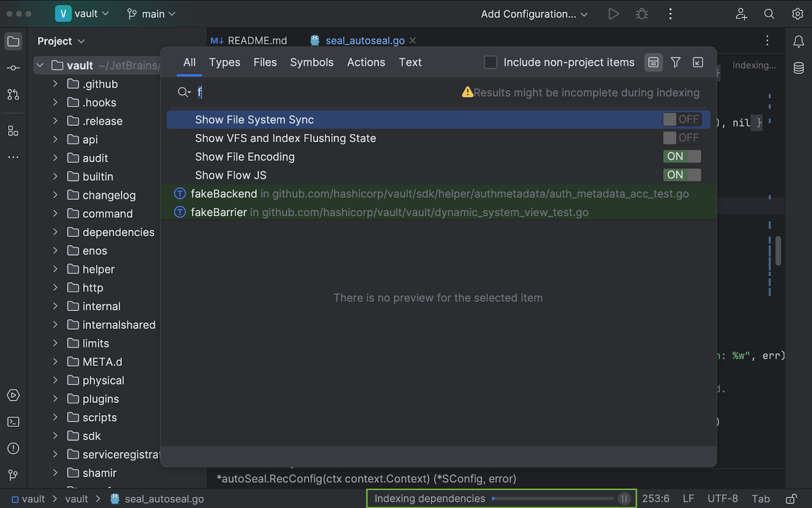Image resolution: width=812 pixels, height=508 pixels.
Task: Click the Run configuration play icon
Action: [x=614, y=14]
